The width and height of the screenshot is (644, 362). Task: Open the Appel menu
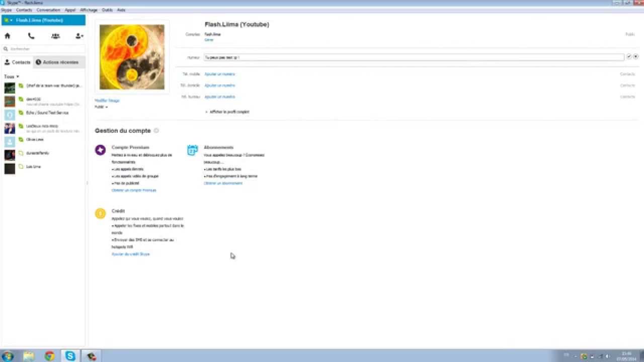click(70, 10)
